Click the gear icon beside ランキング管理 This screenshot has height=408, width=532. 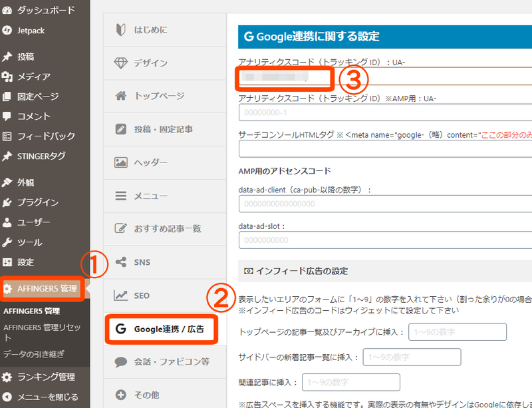7,377
